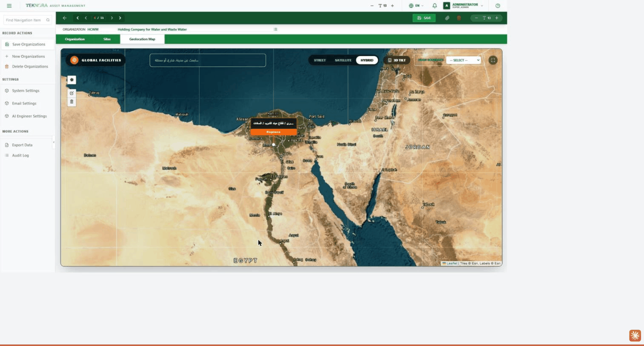Open the notifications bell
This screenshot has height=346, width=644.
[435, 6]
